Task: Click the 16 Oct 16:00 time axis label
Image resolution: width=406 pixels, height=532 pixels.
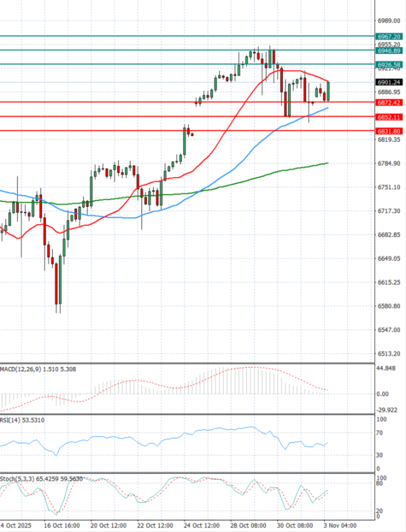Action: pos(61,525)
